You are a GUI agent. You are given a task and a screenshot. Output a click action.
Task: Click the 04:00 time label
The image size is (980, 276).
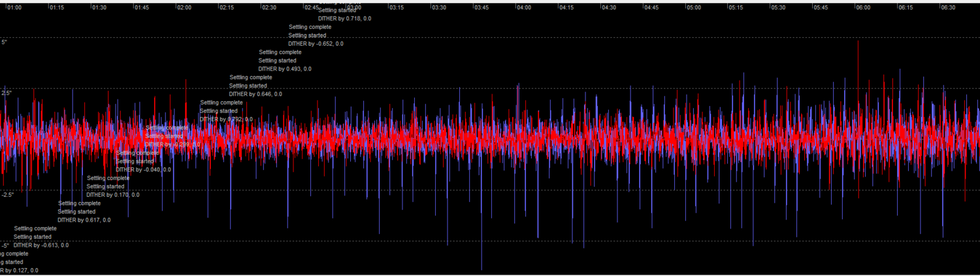pos(524,8)
